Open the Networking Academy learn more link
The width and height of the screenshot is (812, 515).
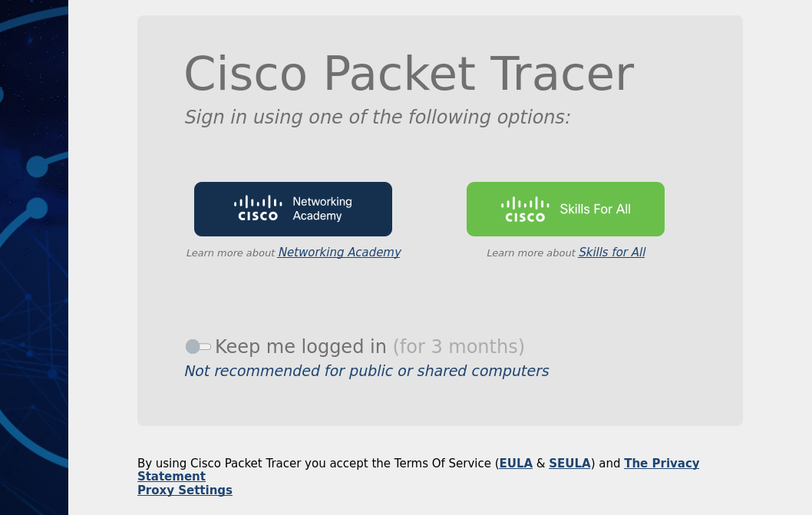[x=339, y=253]
